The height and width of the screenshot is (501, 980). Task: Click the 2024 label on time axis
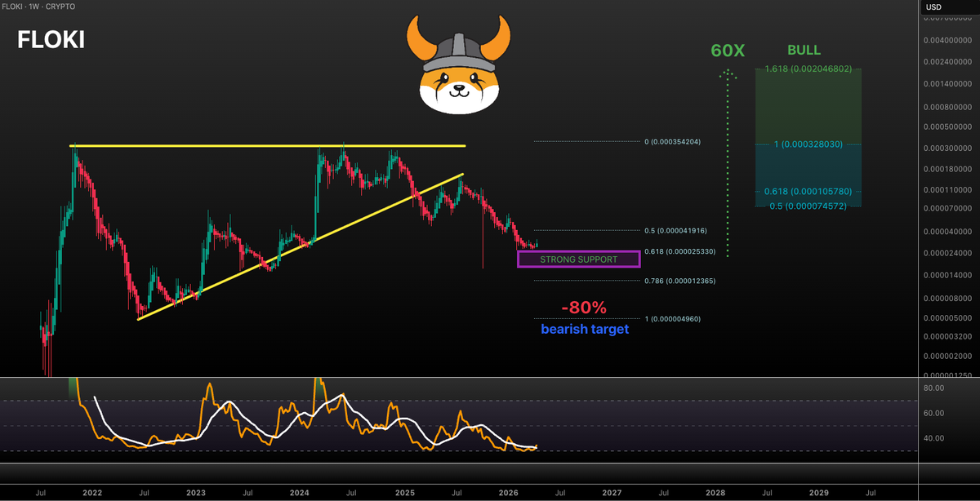point(299,493)
